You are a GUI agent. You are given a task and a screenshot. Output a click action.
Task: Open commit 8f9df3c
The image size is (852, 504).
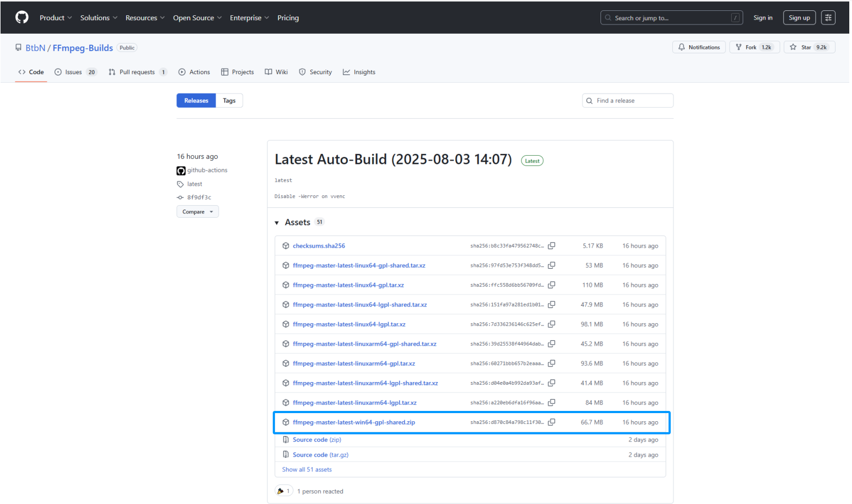[199, 198]
